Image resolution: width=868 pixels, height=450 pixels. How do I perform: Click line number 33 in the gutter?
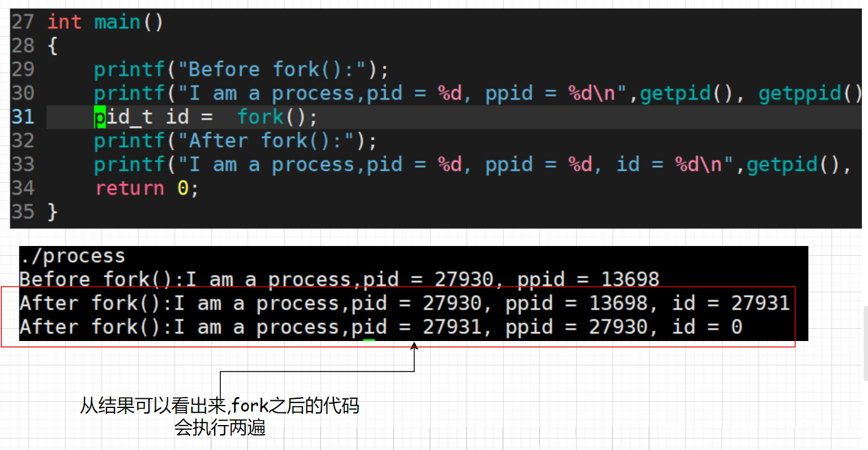pos(23,164)
